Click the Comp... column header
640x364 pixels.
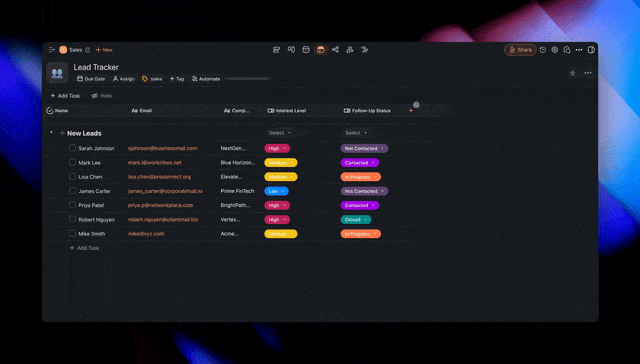(237, 111)
